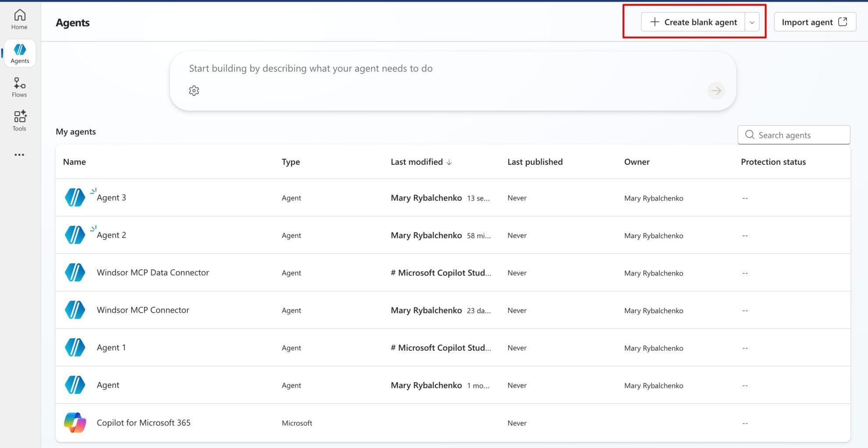Go to Home in the sidebar
The image size is (868, 448).
point(19,20)
